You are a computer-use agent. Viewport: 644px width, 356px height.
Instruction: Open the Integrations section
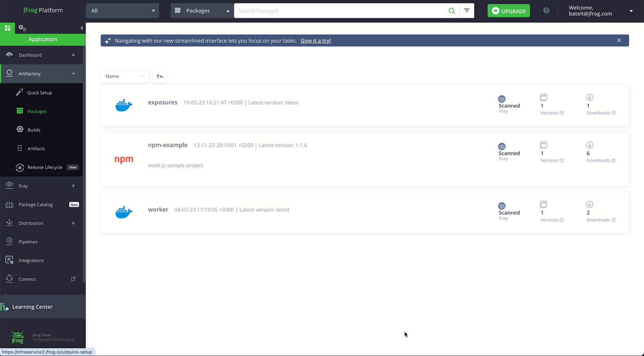[x=31, y=260]
